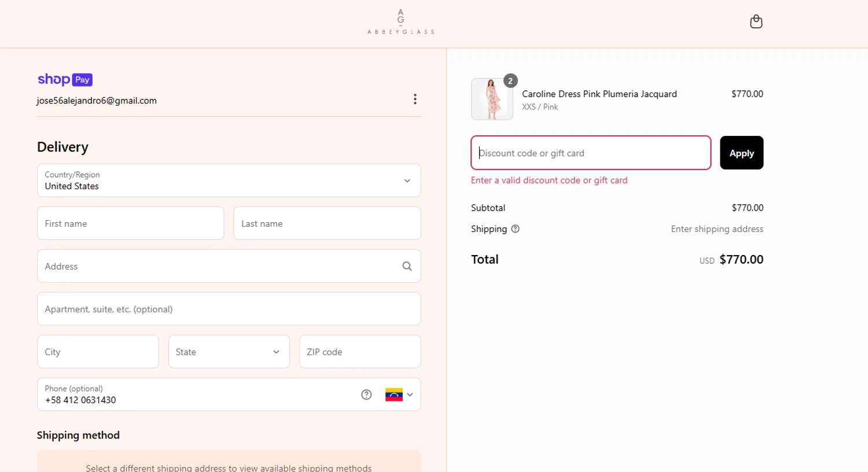This screenshot has height=472, width=868.
Task: Click the Subtotal label
Action: tap(488, 208)
